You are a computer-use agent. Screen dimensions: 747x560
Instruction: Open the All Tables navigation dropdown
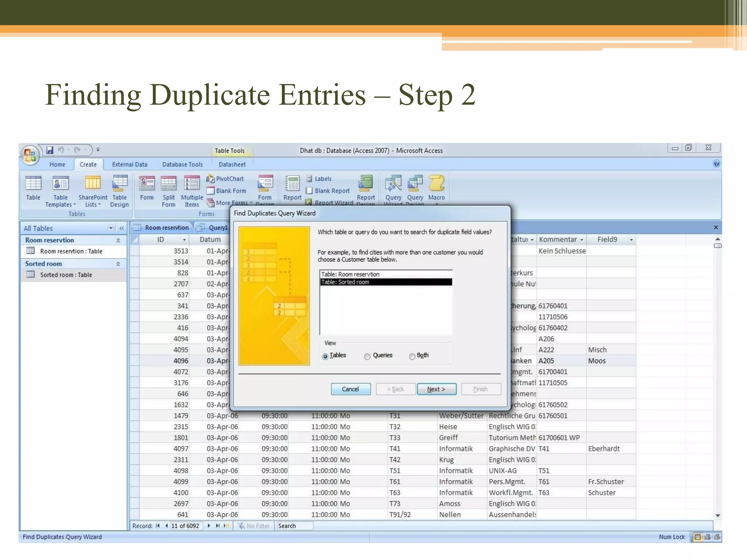[x=111, y=228]
